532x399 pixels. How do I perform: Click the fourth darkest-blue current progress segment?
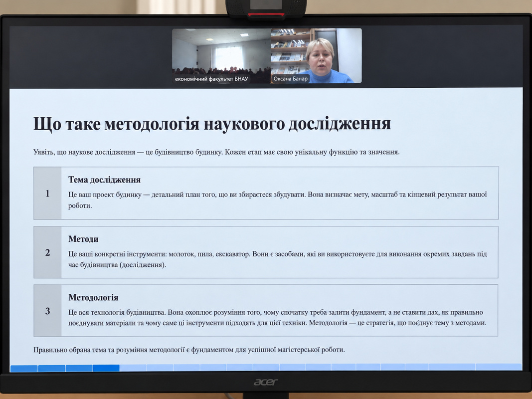pyautogui.click(x=106, y=368)
